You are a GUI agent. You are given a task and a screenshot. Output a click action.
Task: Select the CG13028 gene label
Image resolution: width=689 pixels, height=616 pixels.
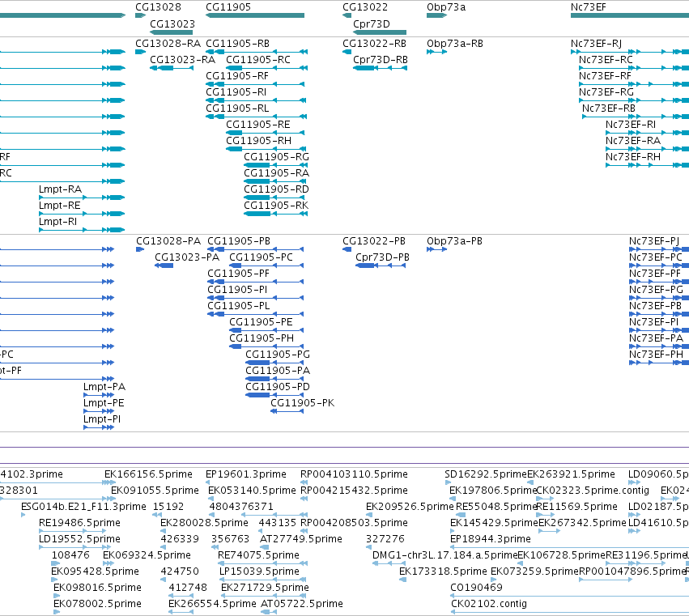coord(158,7)
